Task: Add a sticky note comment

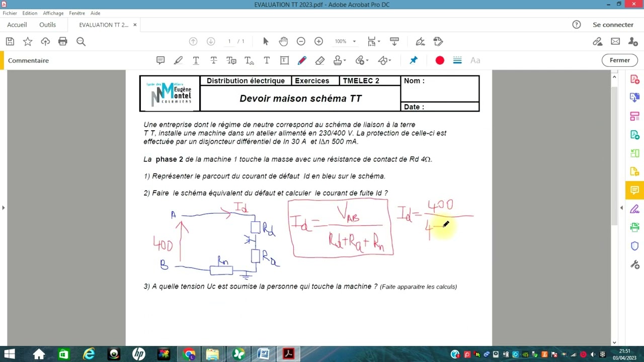Action: (160, 60)
